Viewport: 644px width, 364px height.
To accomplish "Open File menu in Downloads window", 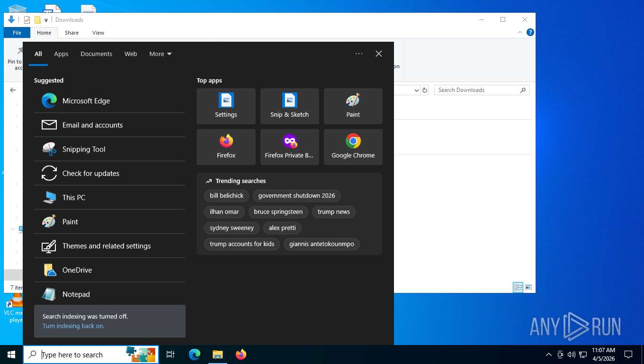I will [17, 33].
